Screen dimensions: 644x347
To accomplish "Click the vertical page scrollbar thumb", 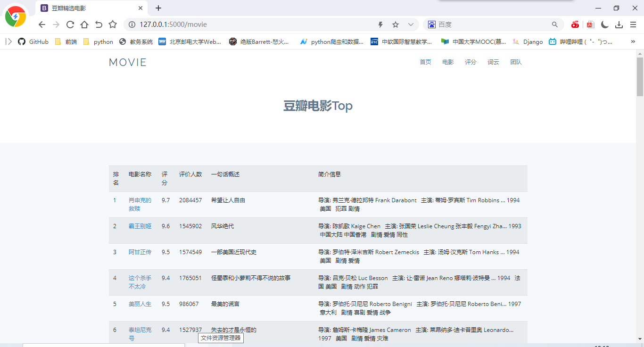I will pos(640,76).
